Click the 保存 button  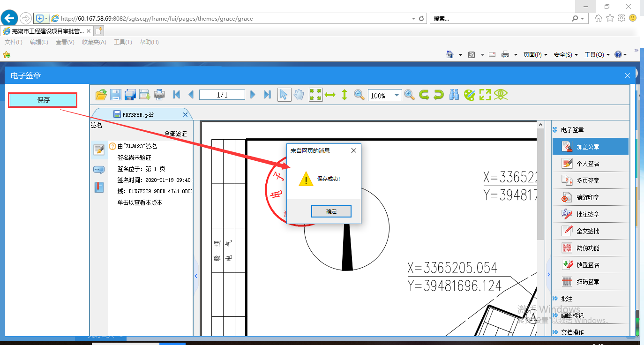43,100
